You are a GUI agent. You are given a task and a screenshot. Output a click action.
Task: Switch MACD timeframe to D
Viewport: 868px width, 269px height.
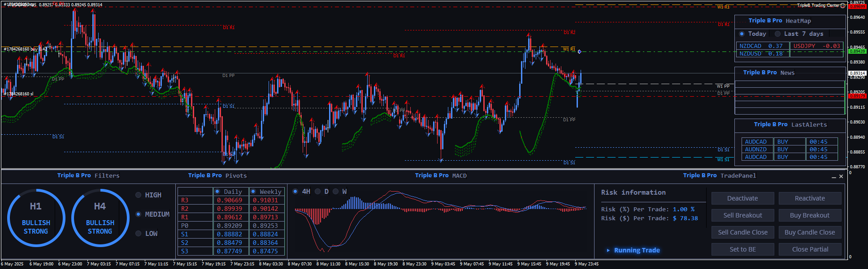point(318,192)
